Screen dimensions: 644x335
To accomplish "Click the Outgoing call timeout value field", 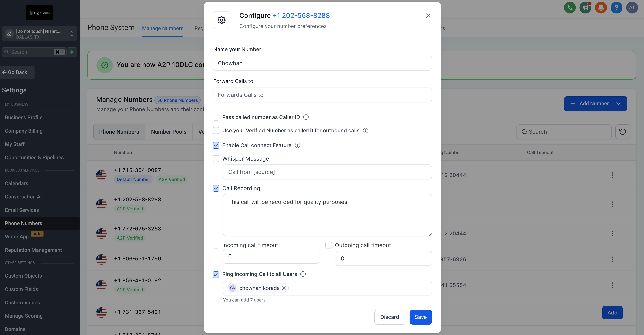I will 383,258.
